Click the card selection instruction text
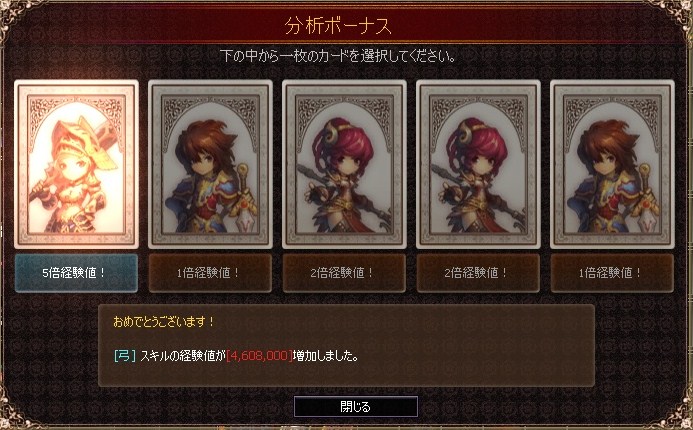Image resolution: width=693 pixels, height=430 pixels. pyautogui.click(x=338, y=56)
